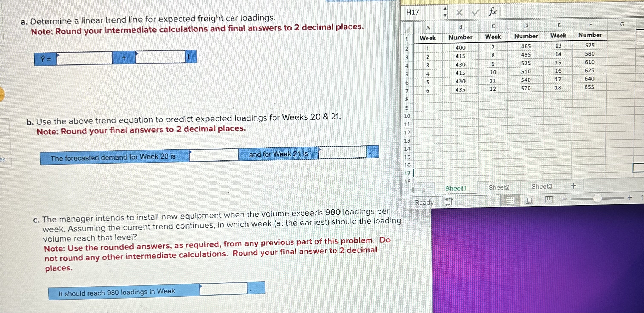Image resolution: width=644 pixels, height=313 pixels.
Task: Click the enter checkmark in formula bar
Action: point(475,12)
